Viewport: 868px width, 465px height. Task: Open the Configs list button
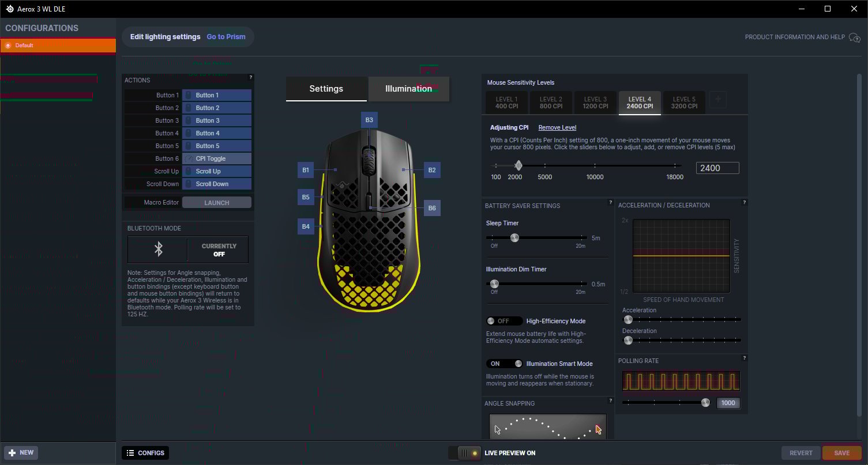(x=145, y=453)
